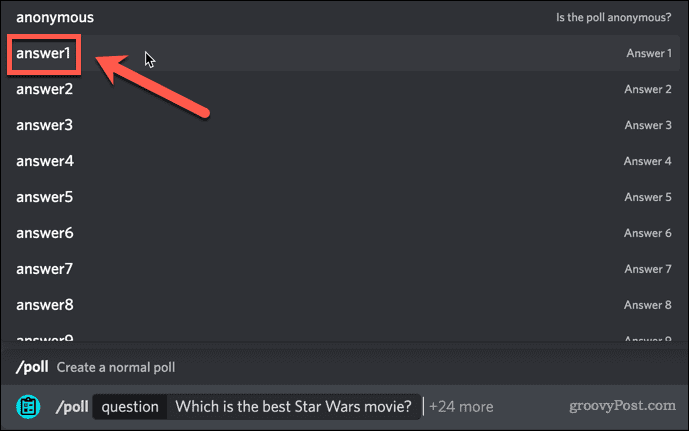
Task: Pick the answer8 parameter
Action: click(44, 305)
